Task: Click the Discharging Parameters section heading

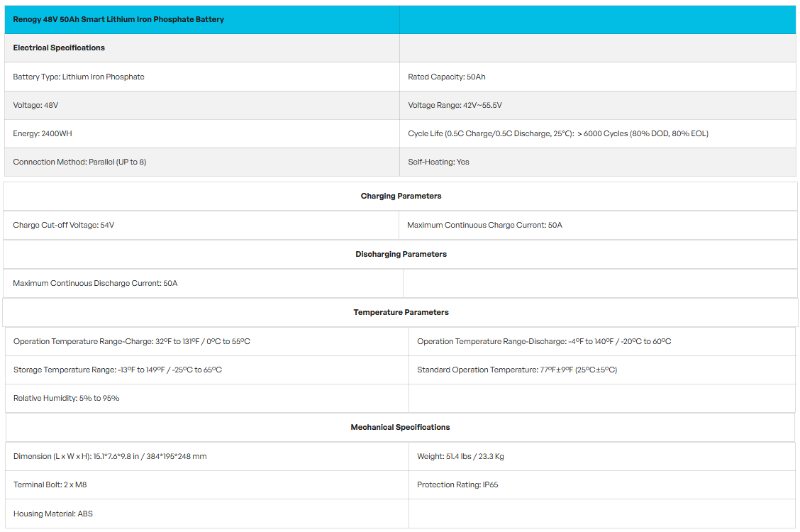Action: click(401, 255)
